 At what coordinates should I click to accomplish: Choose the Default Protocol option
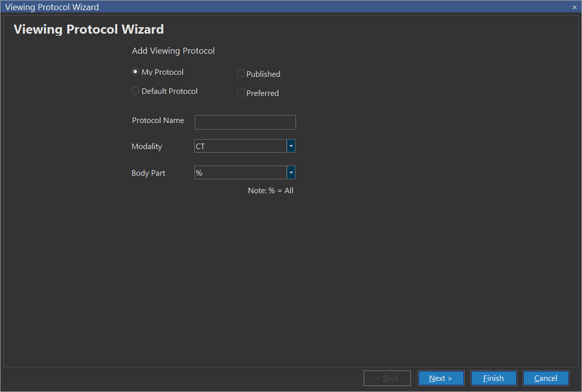tap(135, 91)
